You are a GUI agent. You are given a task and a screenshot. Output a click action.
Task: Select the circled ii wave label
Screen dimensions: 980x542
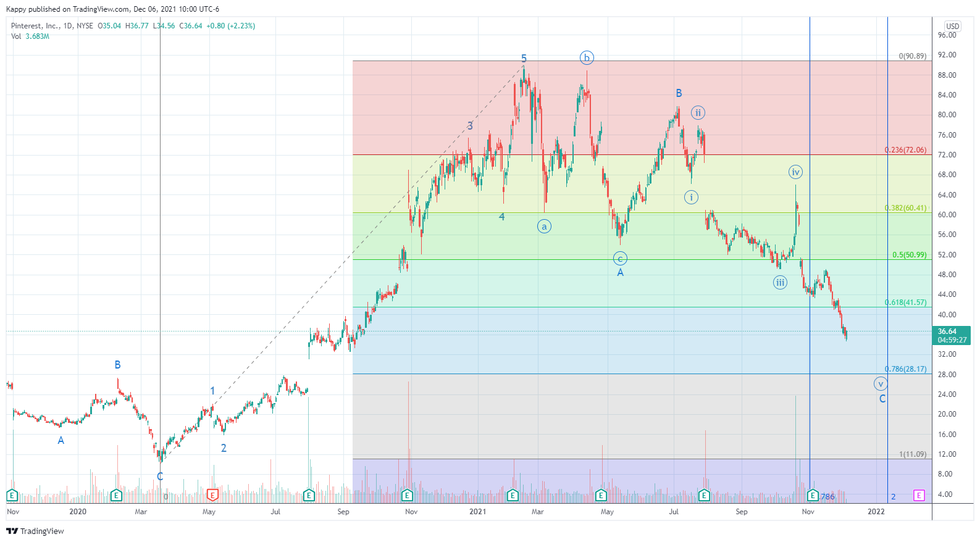point(698,112)
